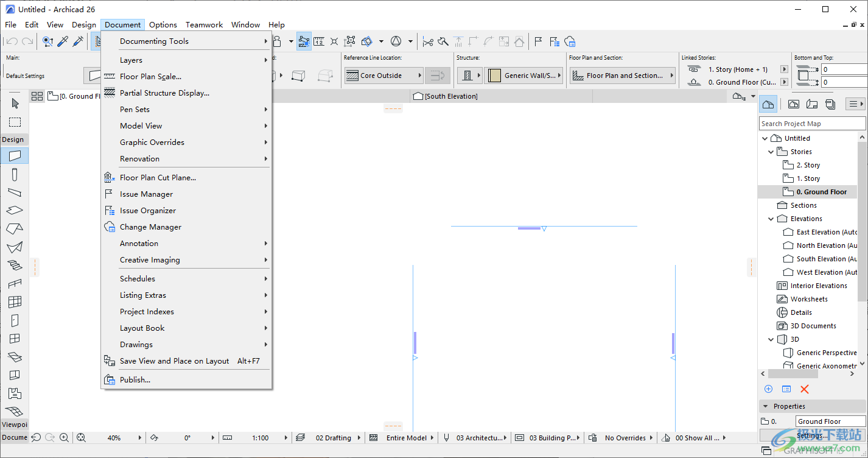
Task: Select the Stair tool
Action: pyautogui.click(x=15, y=265)
